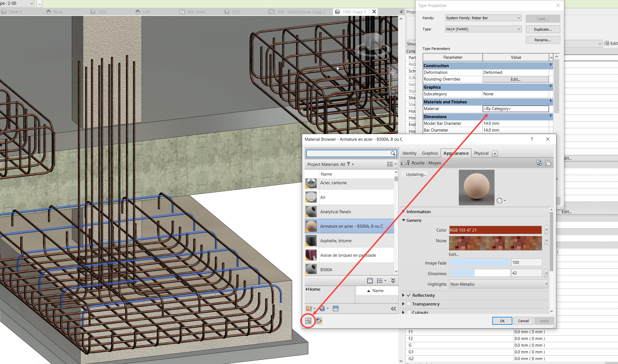The height and width of the screenshot is (364, 618).
Task: Enable the Cutouts checkbox
Action: pyautogui.click(x=409, y=312)
